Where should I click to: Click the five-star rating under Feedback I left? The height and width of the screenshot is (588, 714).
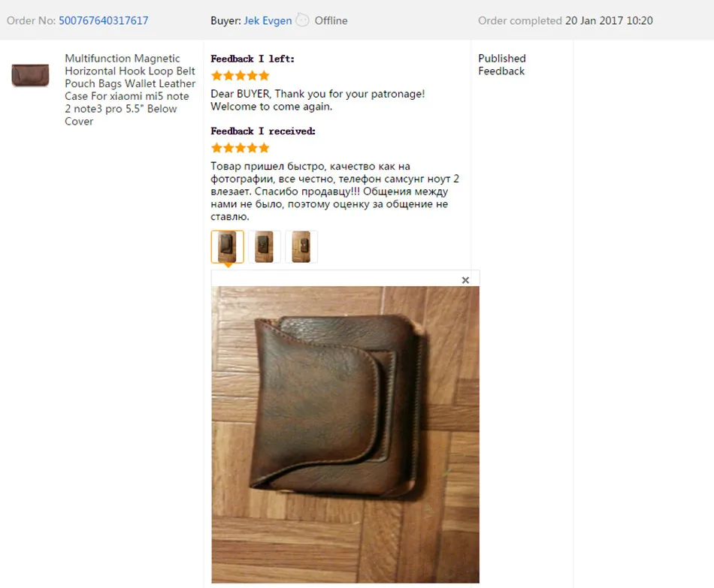pos(241,76)
